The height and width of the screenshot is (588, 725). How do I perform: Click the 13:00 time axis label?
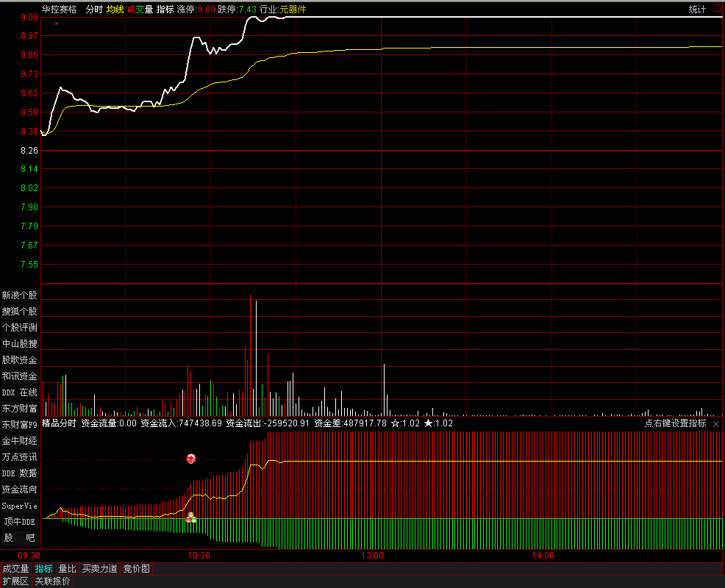point(372,556)
